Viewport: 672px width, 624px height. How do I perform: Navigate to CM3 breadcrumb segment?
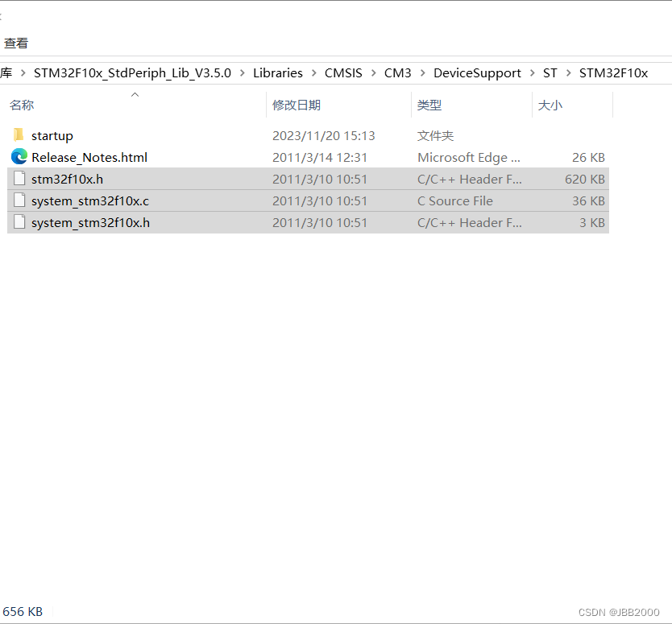point(398,73)
